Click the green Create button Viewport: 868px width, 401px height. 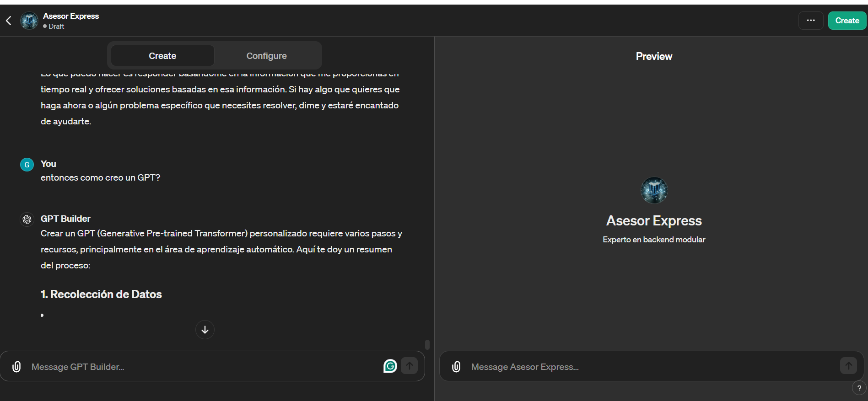[x=847, y=21]
